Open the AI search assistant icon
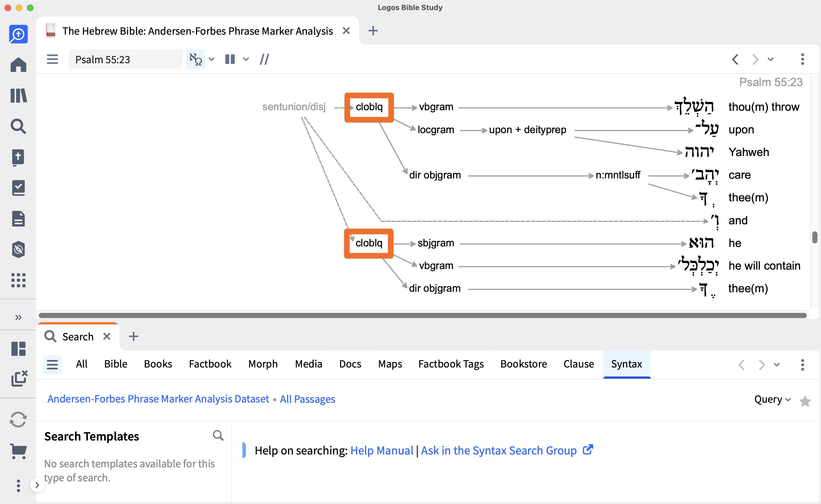The width and height of the screenshot is (821, 504). [18, 34]
